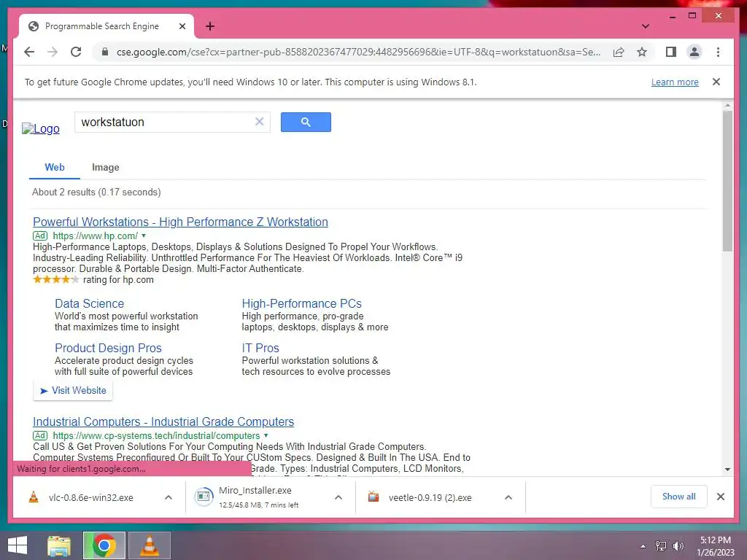
Task: Close the downloads bar
Action: (x=720, y=497)
